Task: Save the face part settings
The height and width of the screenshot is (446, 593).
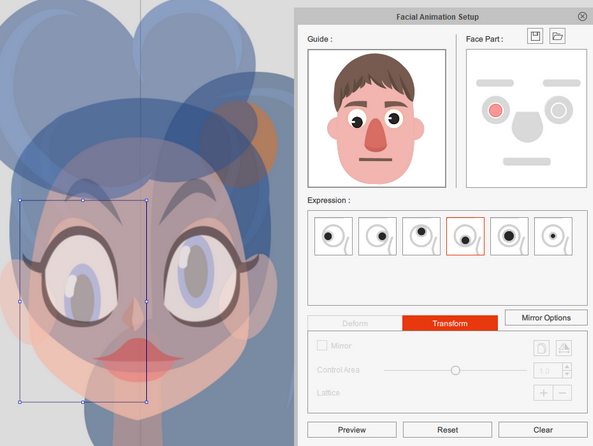Action: 535,36
